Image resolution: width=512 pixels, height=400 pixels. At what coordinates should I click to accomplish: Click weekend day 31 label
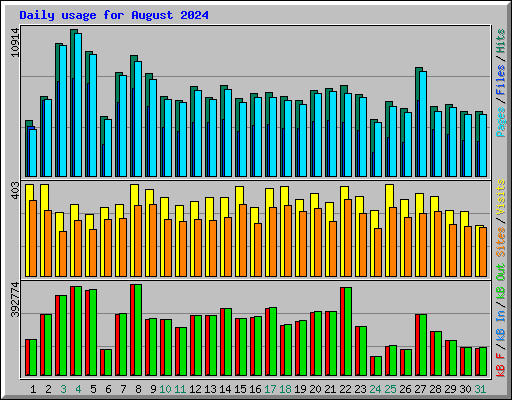[480, 389]
